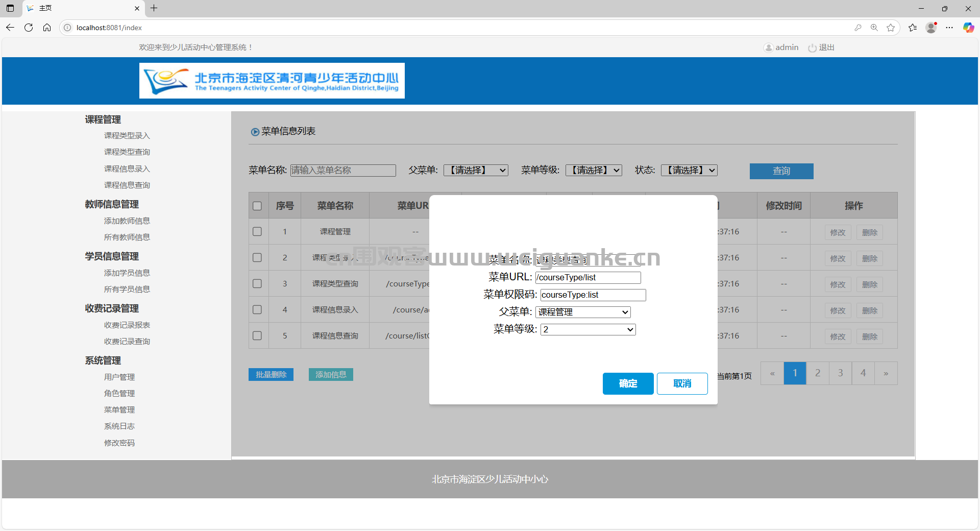Image resolution: width=980 pixels, height=531 pixels.
Task: Confirm the dialog with 确定
Action: [x=628, y=383]
